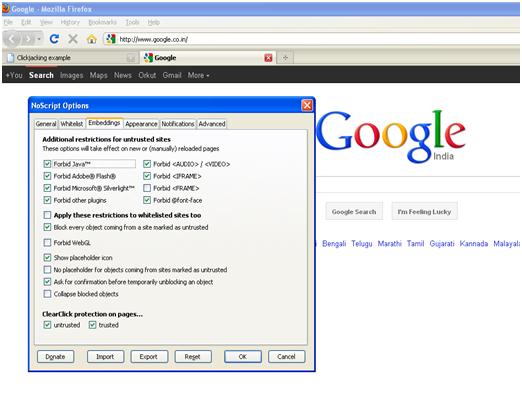Confirm with the OK button
Viewport: 522px width, 419px height.
[x=243, y=357]
